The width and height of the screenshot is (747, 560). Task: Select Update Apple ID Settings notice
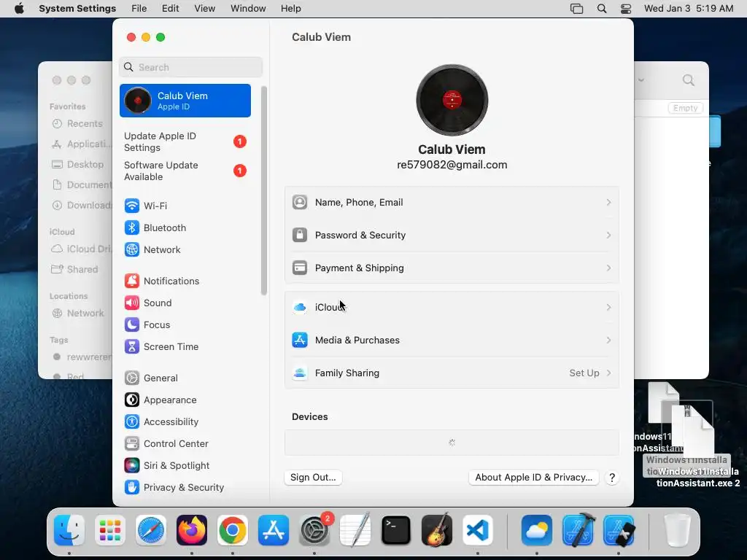185,142
